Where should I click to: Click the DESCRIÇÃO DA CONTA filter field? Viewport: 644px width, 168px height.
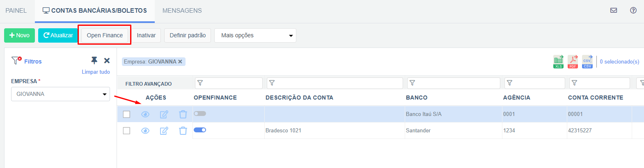[x=335, y=83]
